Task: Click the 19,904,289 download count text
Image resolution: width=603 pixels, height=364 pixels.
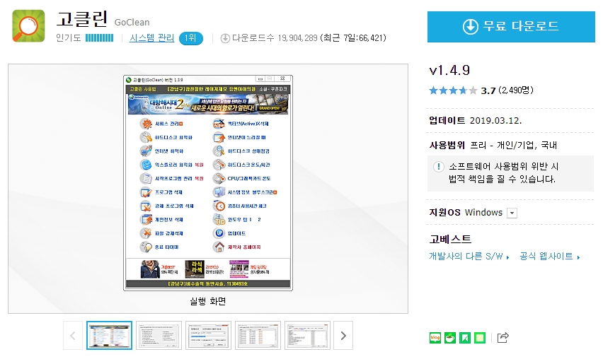Action: coord(298,38)
